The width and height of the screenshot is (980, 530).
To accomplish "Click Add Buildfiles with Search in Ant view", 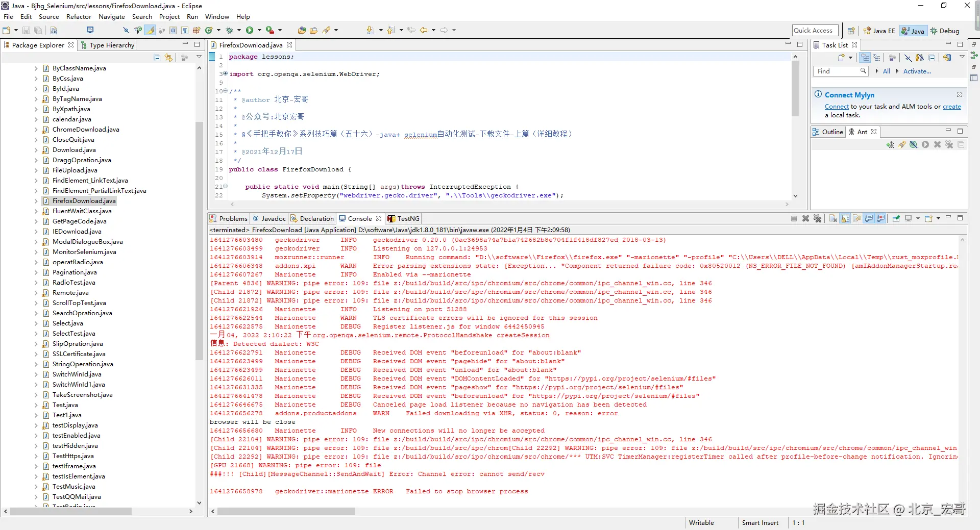I will click(902, 145).
